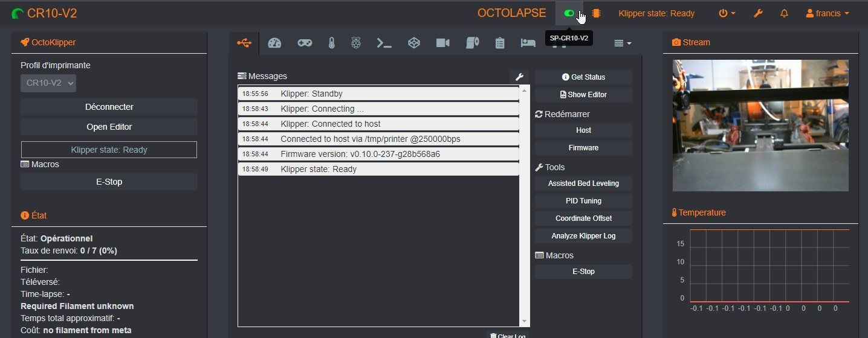Open the video camera Timelapse tab
The height and width of the screenshot is (338, 868).
click(443, 43)
